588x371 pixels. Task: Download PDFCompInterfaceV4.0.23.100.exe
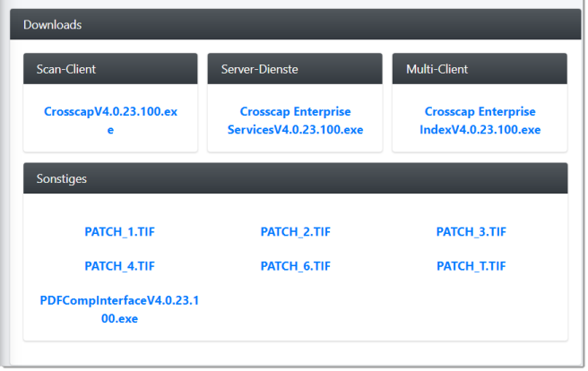tap(119, 309)
